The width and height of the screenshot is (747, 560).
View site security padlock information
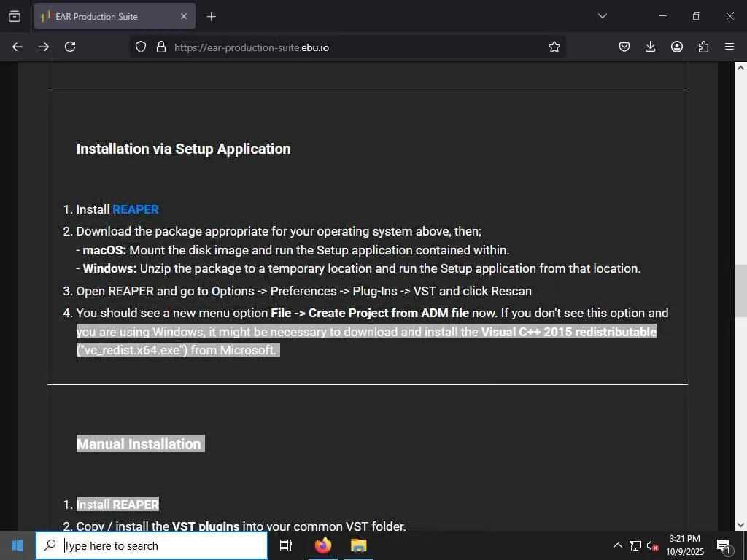point(161,47)
